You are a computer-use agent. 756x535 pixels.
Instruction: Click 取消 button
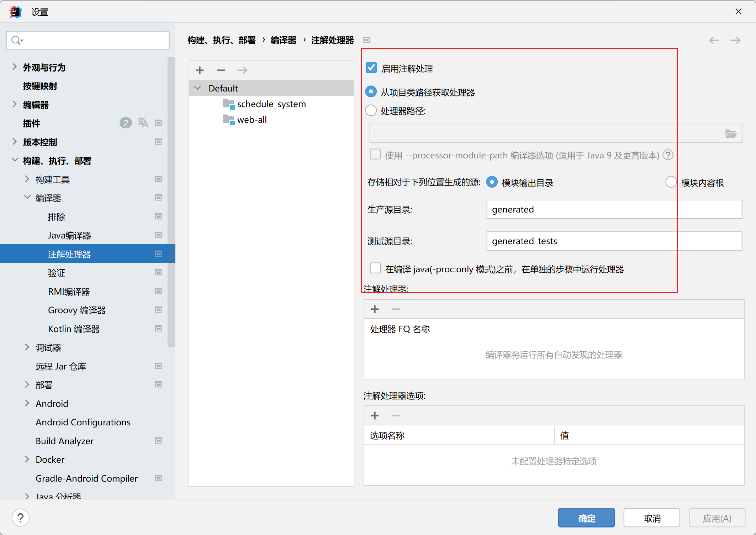[x=652, y=518]
